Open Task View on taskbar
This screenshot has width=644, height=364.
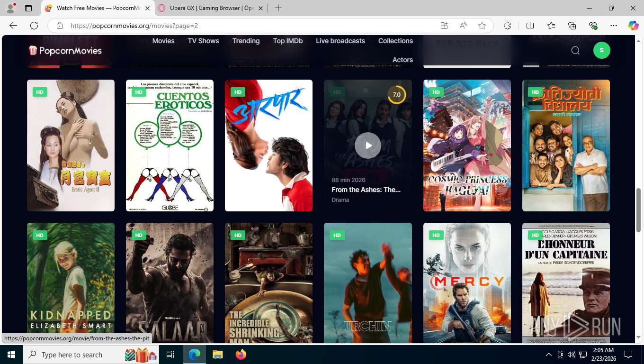tap(170, 355)
